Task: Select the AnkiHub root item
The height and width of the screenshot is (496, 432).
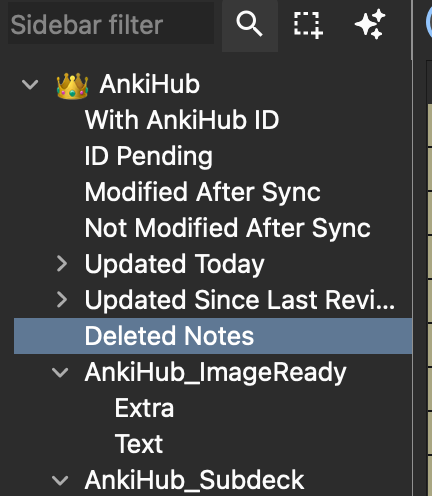Action: pos(150,84)
